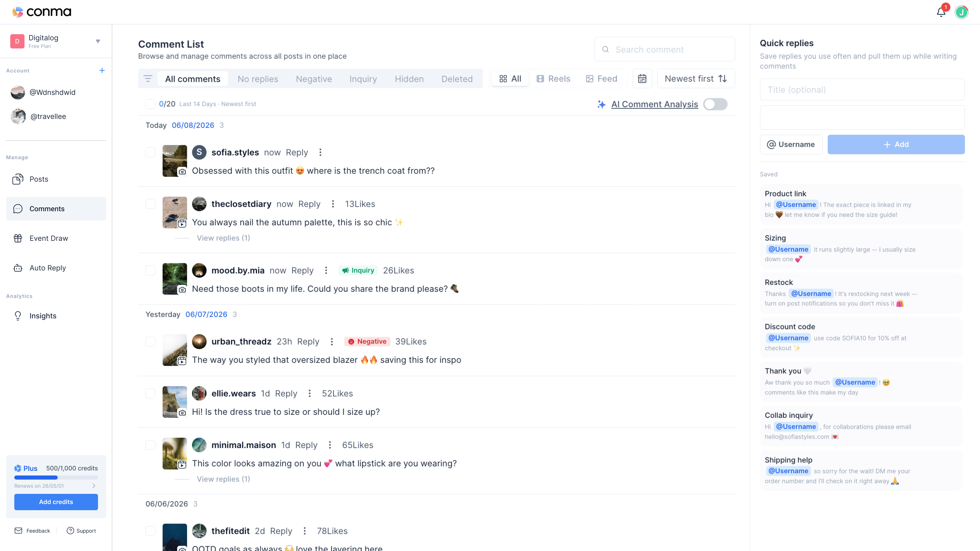Add a new account with plus icon
The image size is (980, 551).
point(102,70)
